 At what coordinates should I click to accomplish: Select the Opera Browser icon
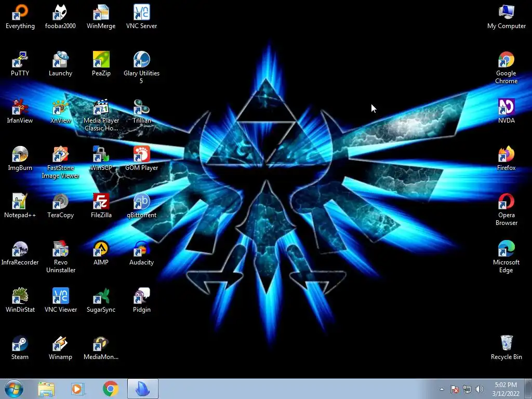point(506,209)
